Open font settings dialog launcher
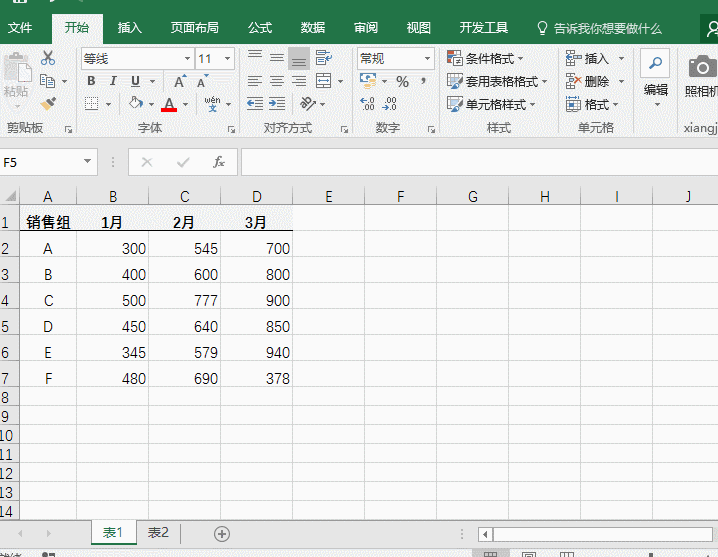The height and width of the screenshot is (557, 718). coord(231,130)
